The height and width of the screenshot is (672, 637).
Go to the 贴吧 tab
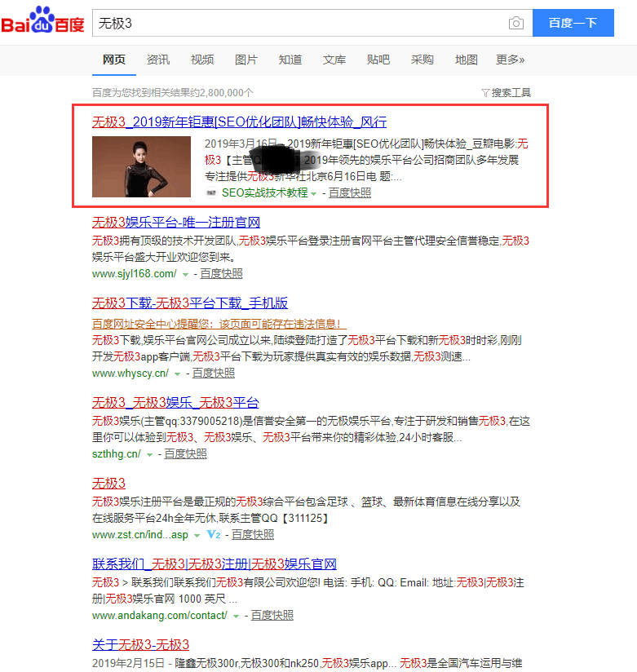(x=378, y=60)
